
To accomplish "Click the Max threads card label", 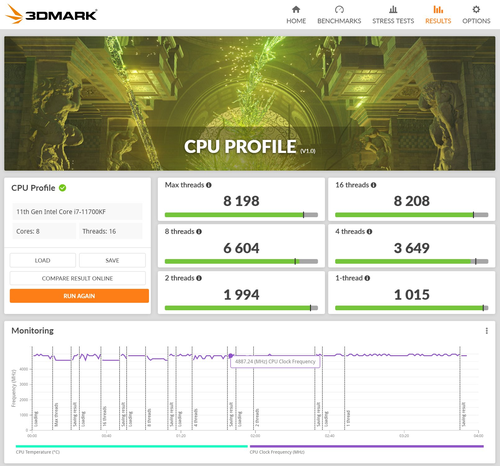I will coord(184,185).
